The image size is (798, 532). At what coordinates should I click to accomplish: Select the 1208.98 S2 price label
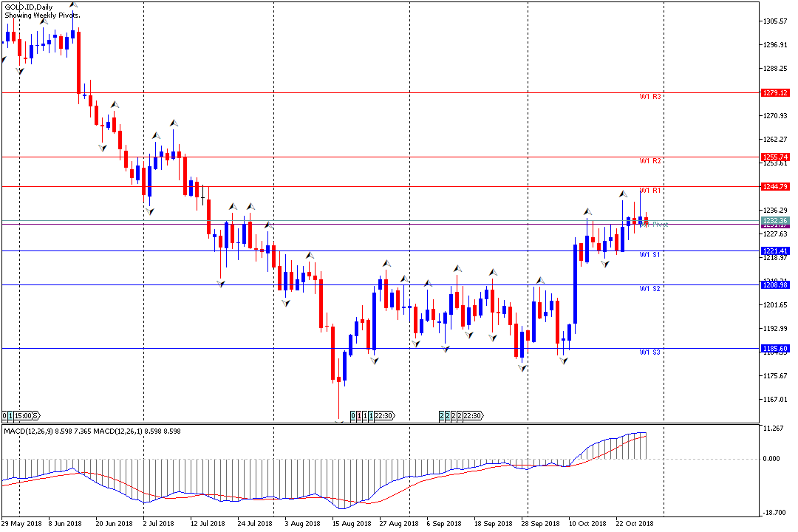pos(775,285)
